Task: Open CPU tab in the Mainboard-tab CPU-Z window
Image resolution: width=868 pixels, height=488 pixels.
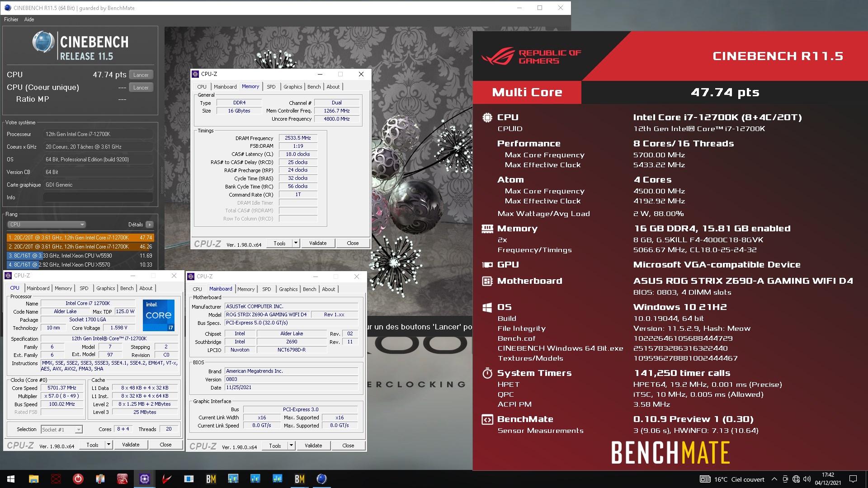Action: (198, 289)
